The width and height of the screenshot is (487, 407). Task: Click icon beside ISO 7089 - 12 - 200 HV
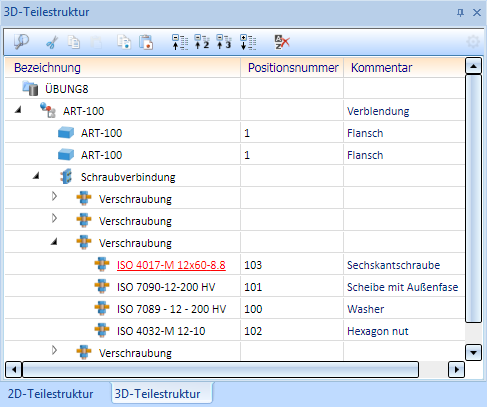pos(102,308)
